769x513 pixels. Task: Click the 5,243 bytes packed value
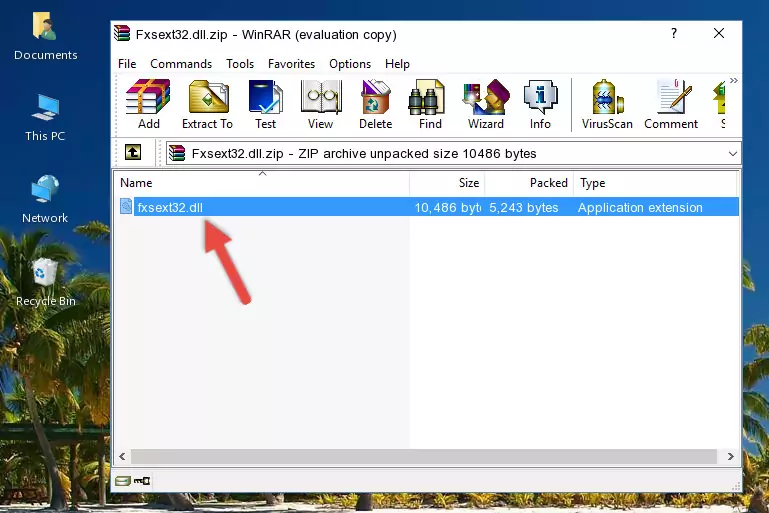point(523,208)
